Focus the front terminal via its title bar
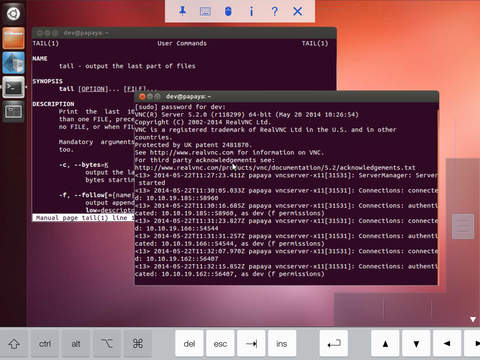This screenshot has height=360, width=480. tap(287, 96)
